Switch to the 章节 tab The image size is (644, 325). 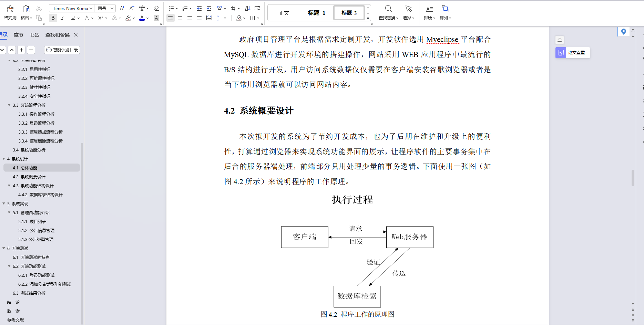(x=19, y=34)
